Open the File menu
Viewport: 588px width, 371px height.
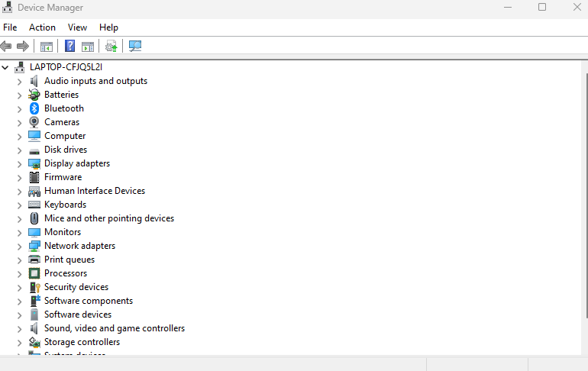10,27
